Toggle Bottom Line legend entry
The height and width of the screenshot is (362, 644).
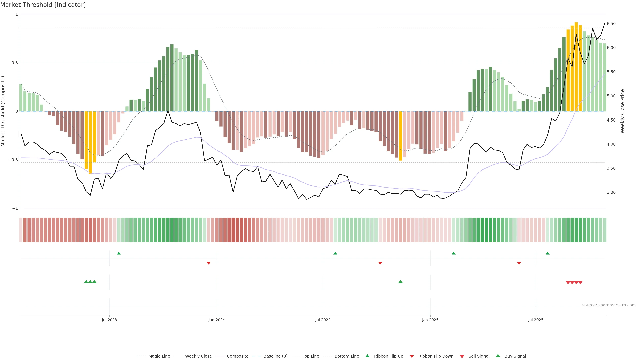(x=346, y=356)
